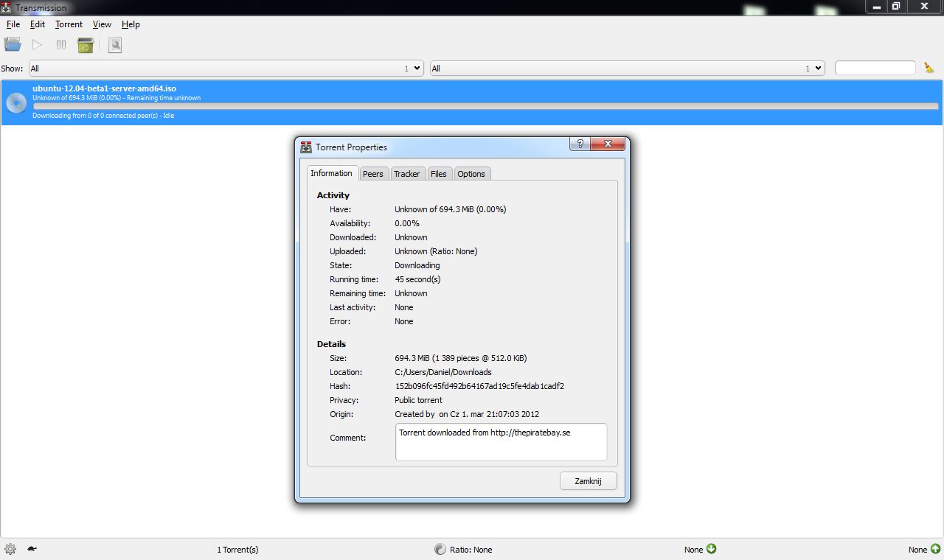This screenshot has height=560, width=944.
Task: Click the Uploaded value 'Unknown (Ratio: None)'
Action: pyautogui.click(x=436, y=251)
